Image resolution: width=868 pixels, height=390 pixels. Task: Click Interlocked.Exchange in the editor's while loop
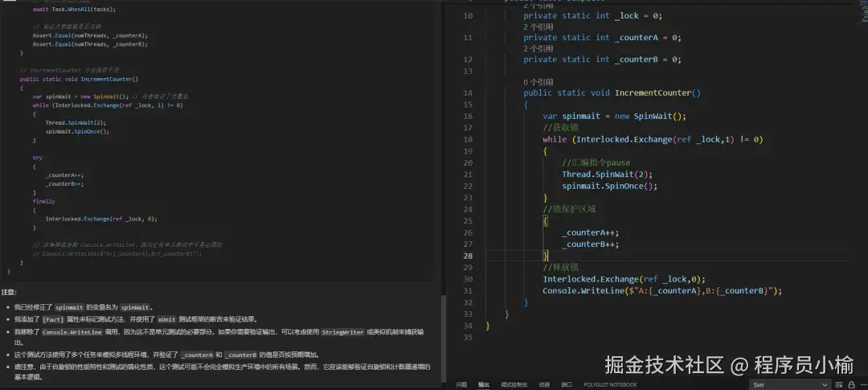tap(624, 140)
